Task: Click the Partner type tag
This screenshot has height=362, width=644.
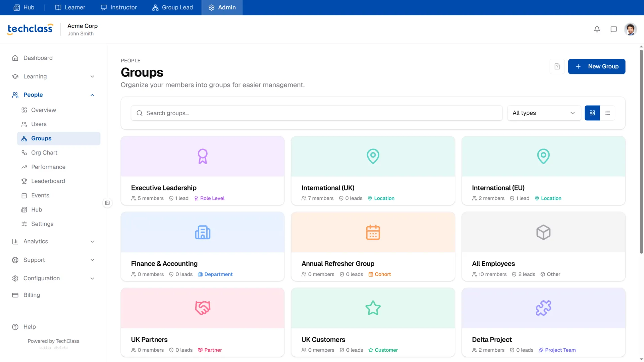Action: tap(210, 350)
